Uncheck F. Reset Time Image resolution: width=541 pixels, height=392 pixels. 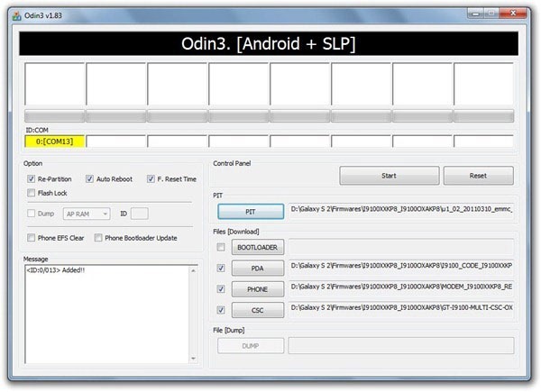(x=151, y=178)
